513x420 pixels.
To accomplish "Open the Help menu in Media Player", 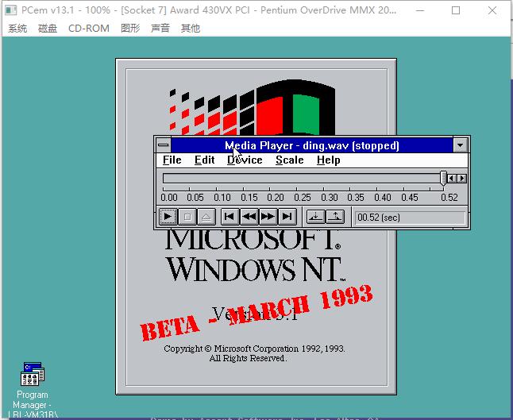I will point(329,160).
